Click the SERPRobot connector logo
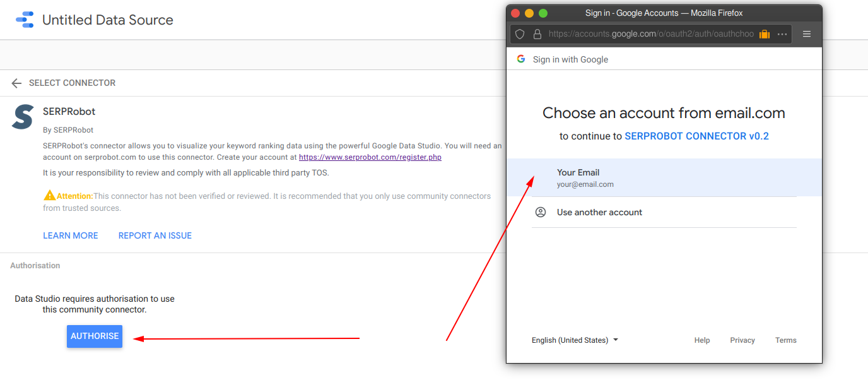 (x=23, y=117)
